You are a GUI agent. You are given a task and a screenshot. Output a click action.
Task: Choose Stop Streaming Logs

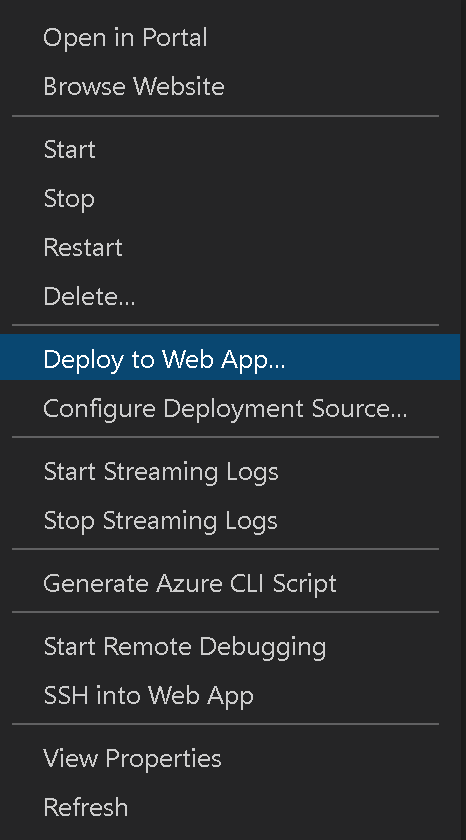[230, 520]
